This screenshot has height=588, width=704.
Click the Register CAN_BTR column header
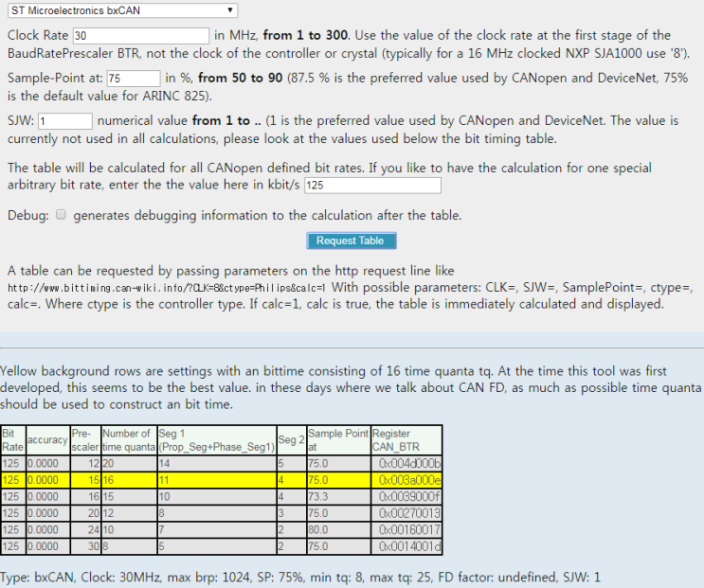(406, 439)
